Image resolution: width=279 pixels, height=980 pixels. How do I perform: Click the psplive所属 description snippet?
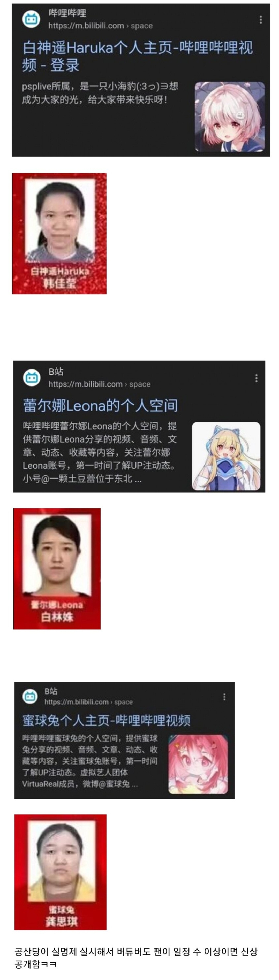click(x=100, y=93)
